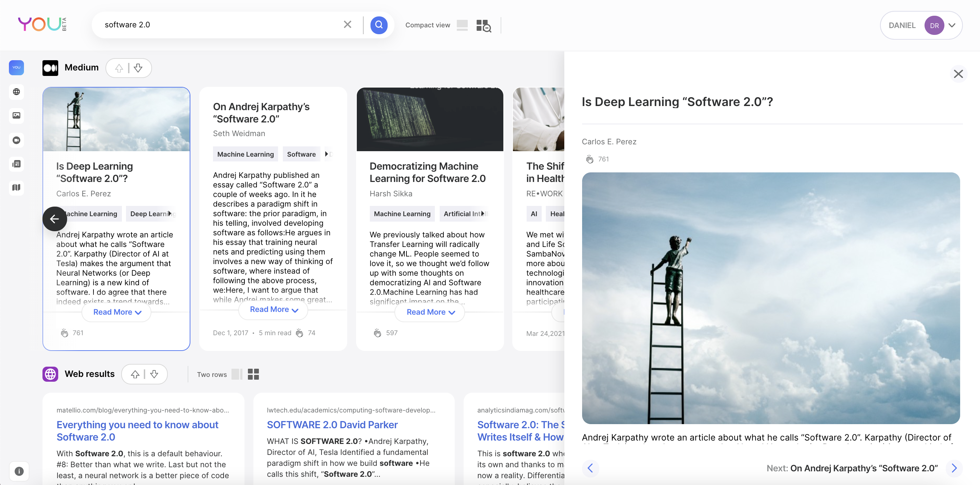Move the Web results section down

coord(154,374)
